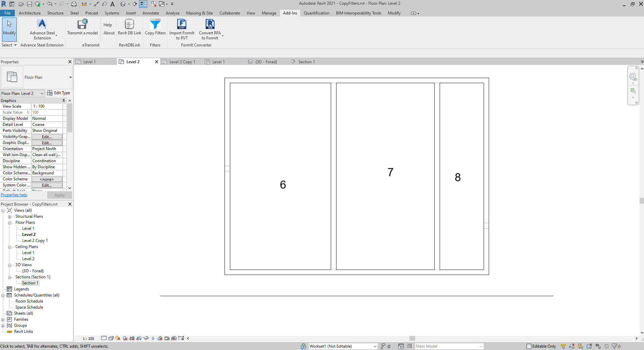Click the Color Scheme <none> button
This screenshot has height=350, width=644.
[47, 179]
